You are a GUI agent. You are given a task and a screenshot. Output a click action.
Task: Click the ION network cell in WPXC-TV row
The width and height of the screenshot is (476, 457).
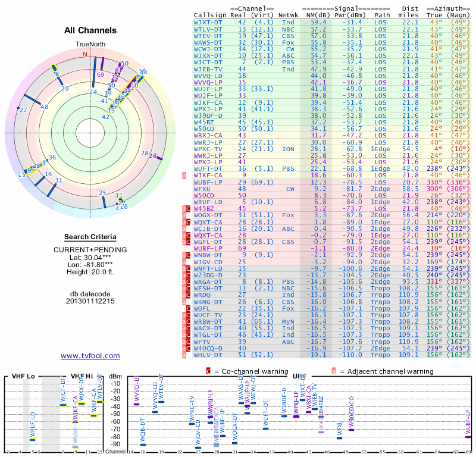(x=288, y=149)
